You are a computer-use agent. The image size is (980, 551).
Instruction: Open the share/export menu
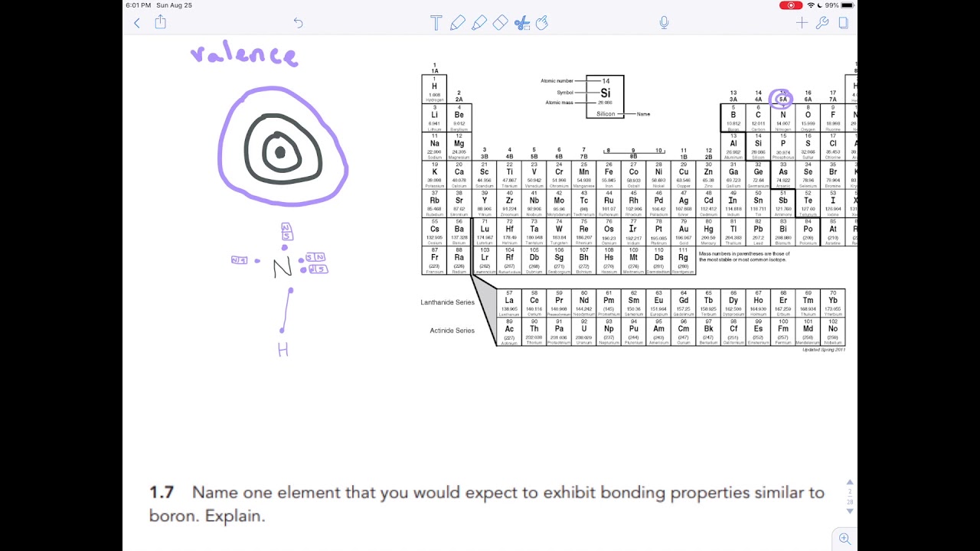(x=160, y=22)
